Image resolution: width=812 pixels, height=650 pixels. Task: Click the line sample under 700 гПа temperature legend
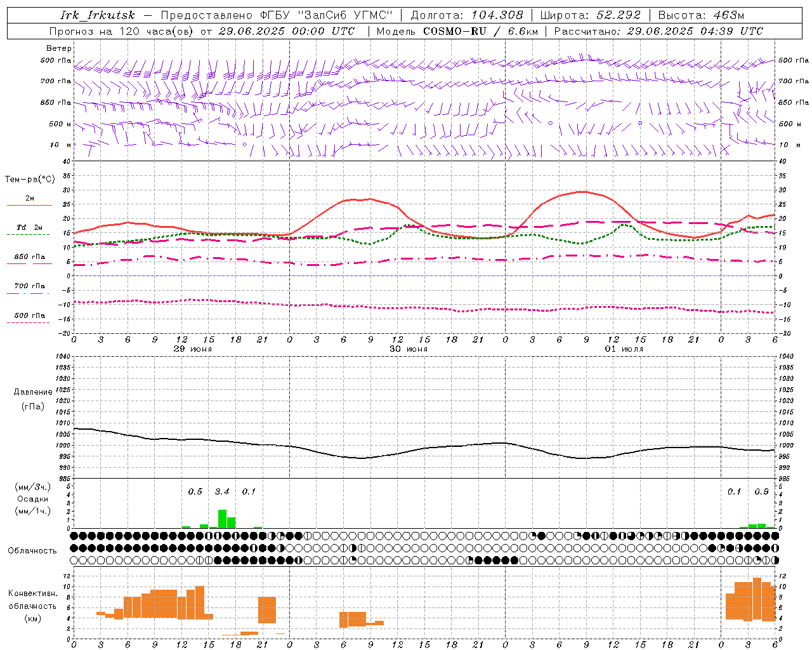click(28, 293)
